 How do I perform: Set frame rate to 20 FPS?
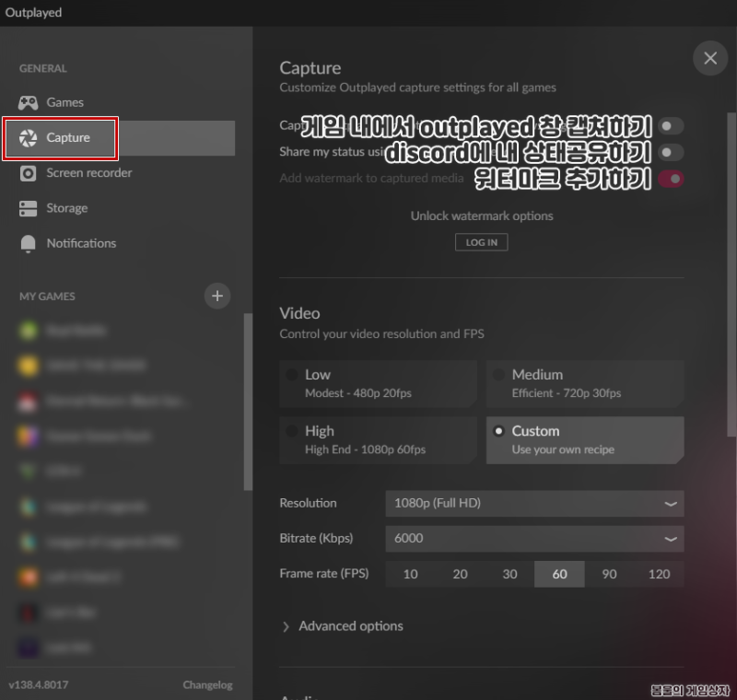pos(460,574)
